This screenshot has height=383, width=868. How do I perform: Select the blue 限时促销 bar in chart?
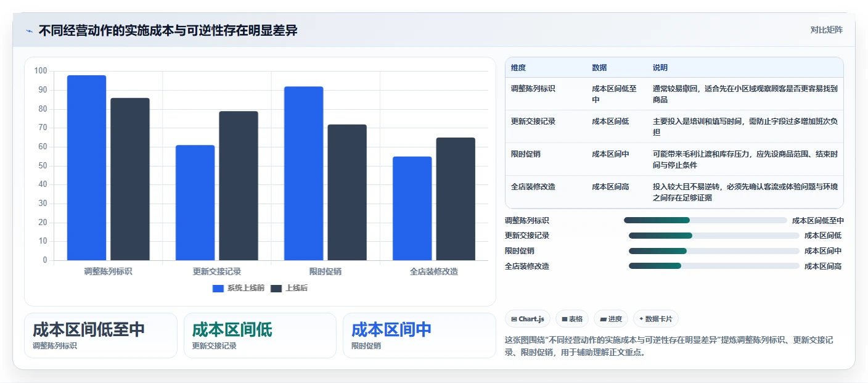[303, 173]
